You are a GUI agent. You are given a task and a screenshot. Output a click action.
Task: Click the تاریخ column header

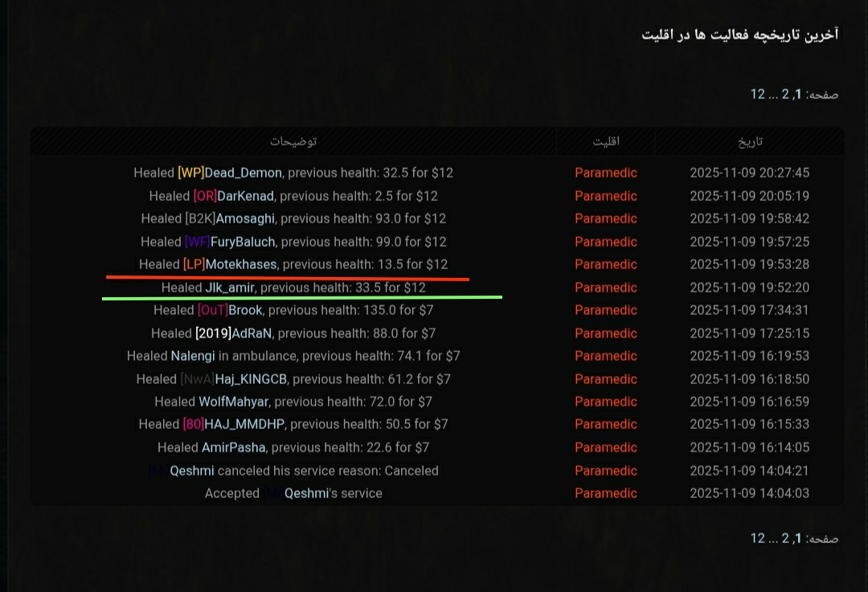click(750, 141)
